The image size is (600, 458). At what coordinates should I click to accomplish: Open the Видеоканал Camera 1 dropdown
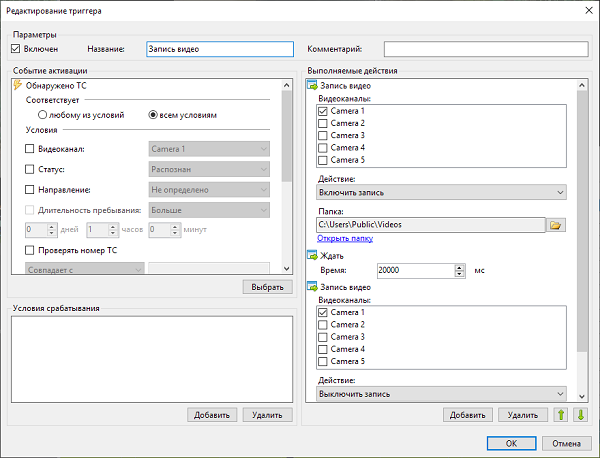click(209, 149)
